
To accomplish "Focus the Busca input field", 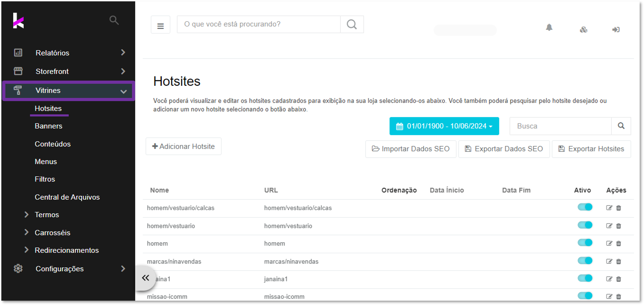I will click(561, 126).
